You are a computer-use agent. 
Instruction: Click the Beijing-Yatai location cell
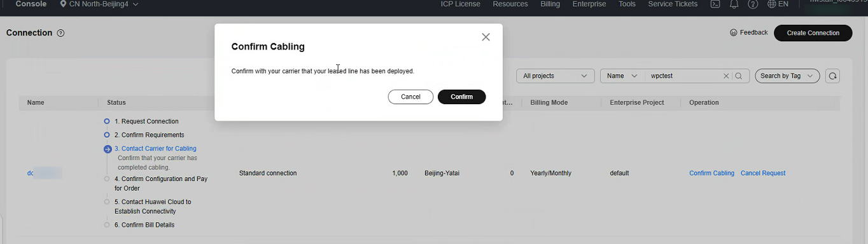pos(442,173)
